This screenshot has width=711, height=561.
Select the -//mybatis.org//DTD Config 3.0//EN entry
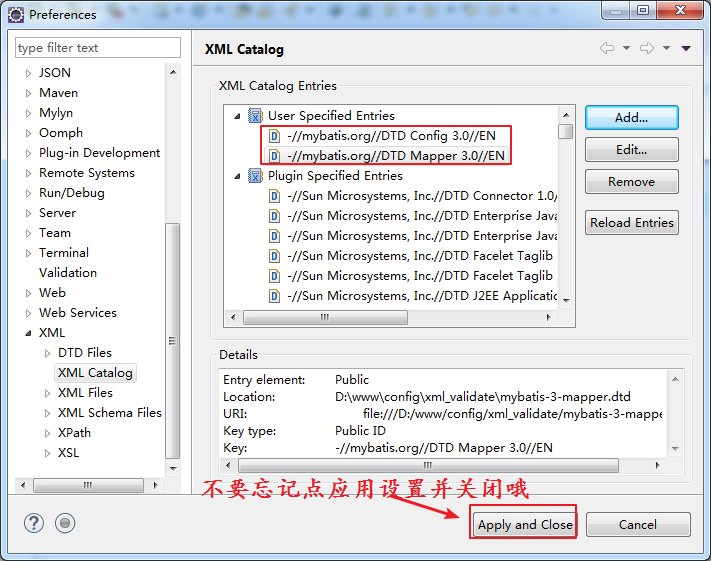391,136
